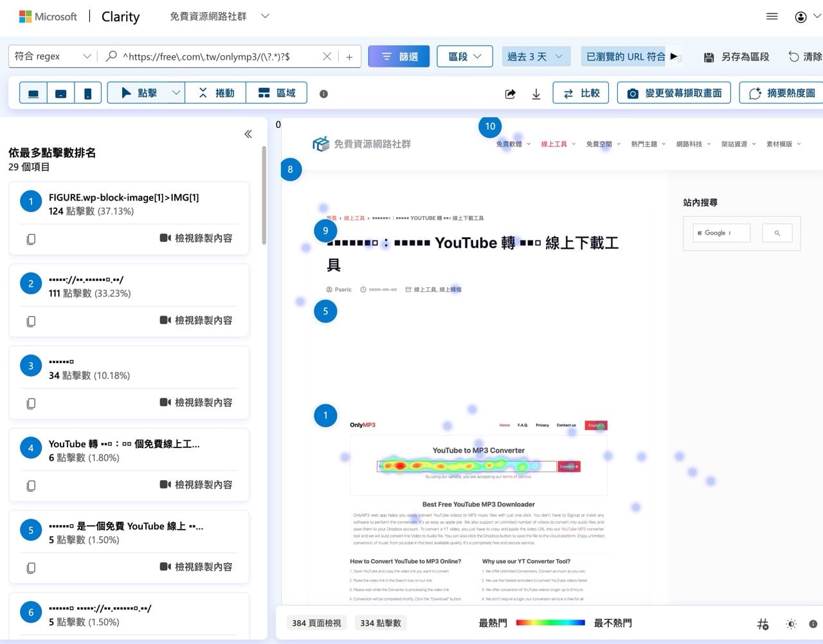Click heatmap marker 1 over OnlyMP3 image
This screenshot has height=644, width=823.
325,415
